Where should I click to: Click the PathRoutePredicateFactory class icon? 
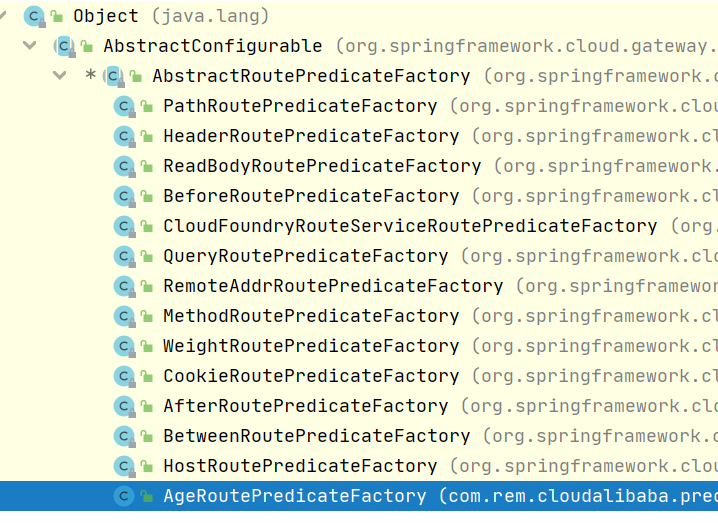pyautogui.click(x=124, y=107)
